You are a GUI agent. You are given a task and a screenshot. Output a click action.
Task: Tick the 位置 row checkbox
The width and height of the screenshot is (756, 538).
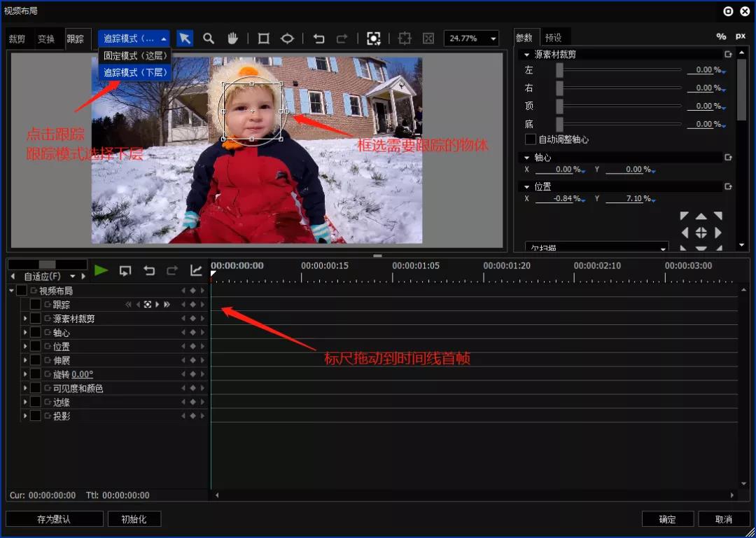coord(35,347)
